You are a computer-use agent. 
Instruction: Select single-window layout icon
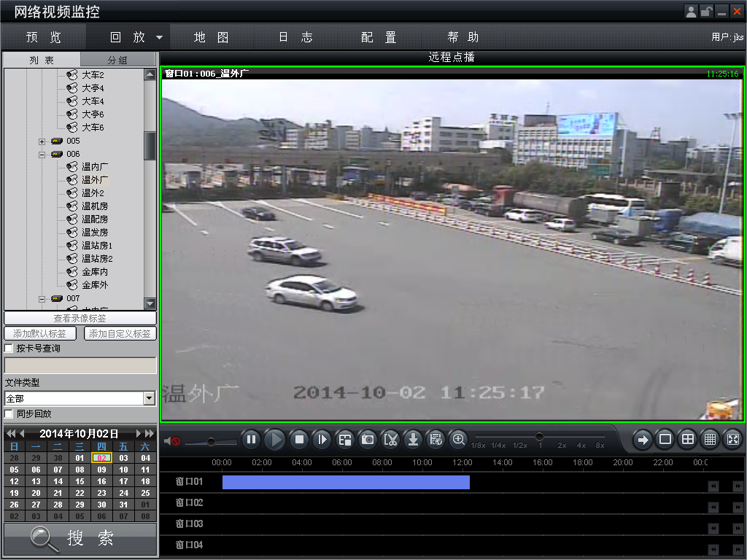point(665,440)
